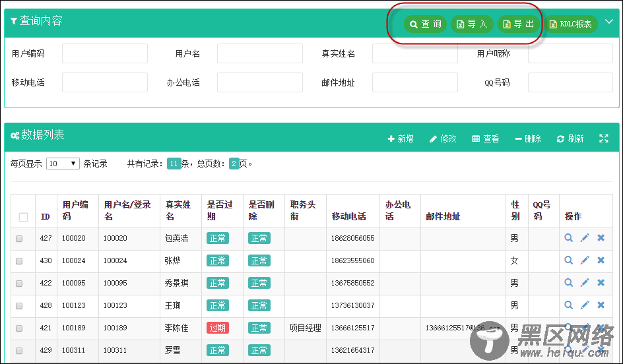Check the checkbox for row ID 429
623x364 pixels.
[x=19, y=351]
